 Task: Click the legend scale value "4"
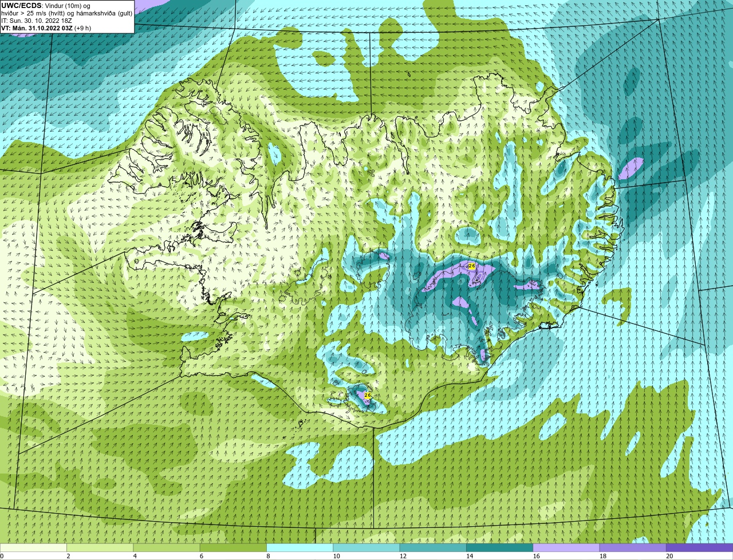click(135, 556)
